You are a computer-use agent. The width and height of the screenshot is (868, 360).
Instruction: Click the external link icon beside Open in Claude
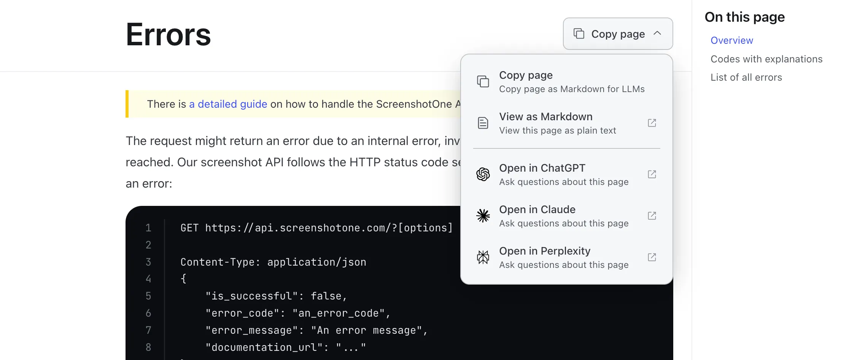652,216
